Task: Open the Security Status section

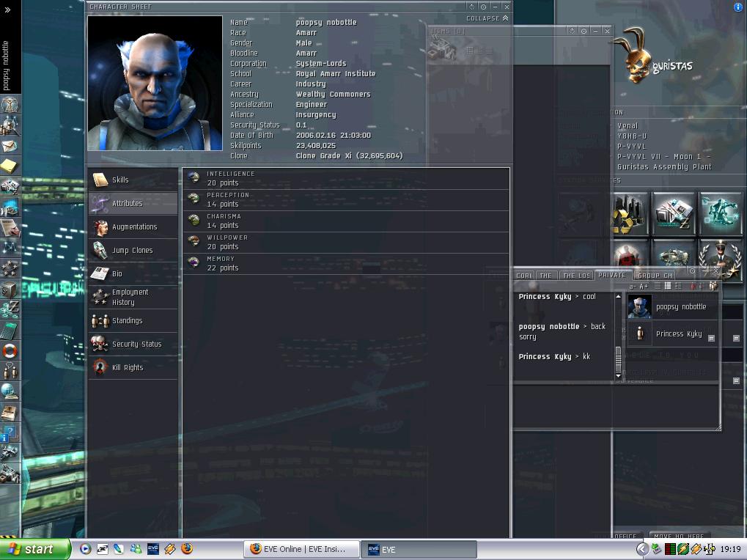Action: coord(133,344)
